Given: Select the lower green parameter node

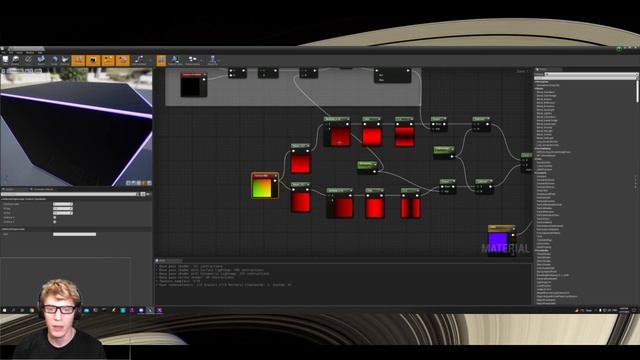Looking at the screenshot, I should point(367,166).
